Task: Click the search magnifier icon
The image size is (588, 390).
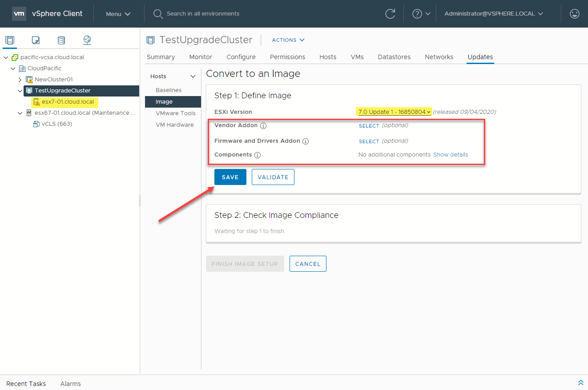Action: tap(158, 14)
